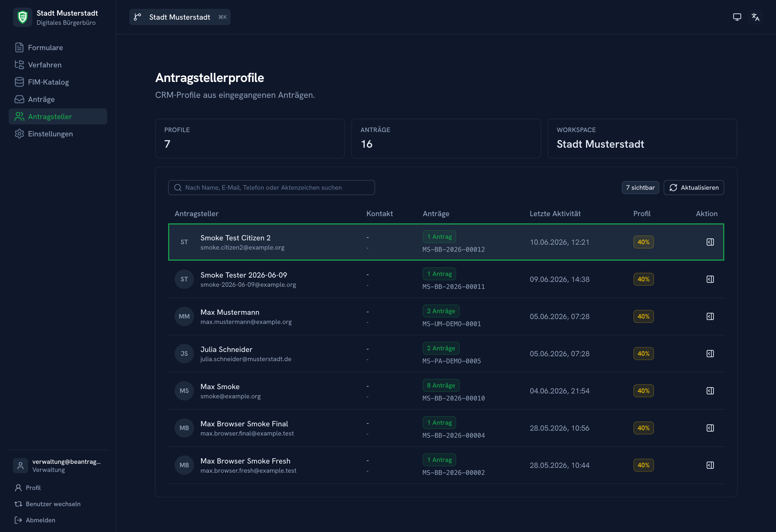
Task: Open the FIM-Katalog page
Action: click(x=58, y=82)
